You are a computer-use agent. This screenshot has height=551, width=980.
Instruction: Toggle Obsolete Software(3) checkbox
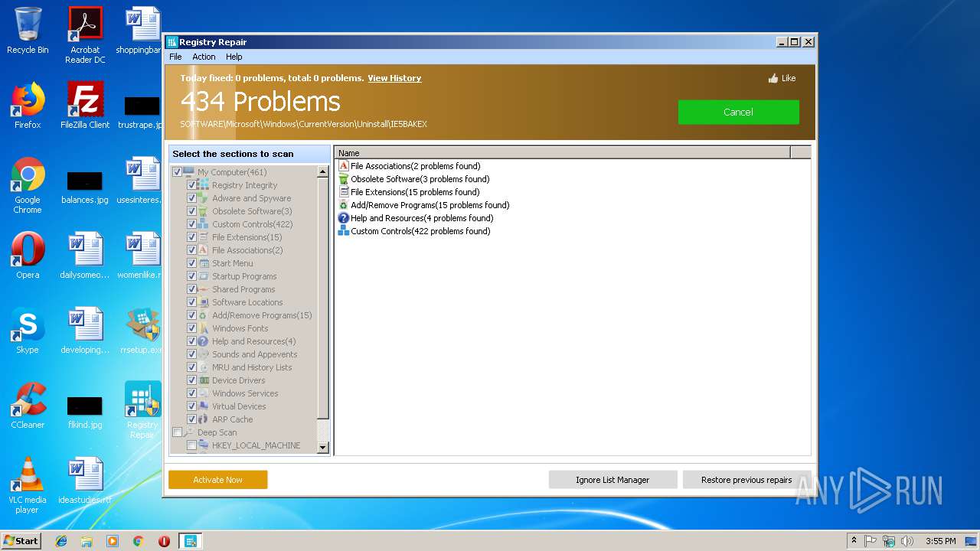[192, 211]
